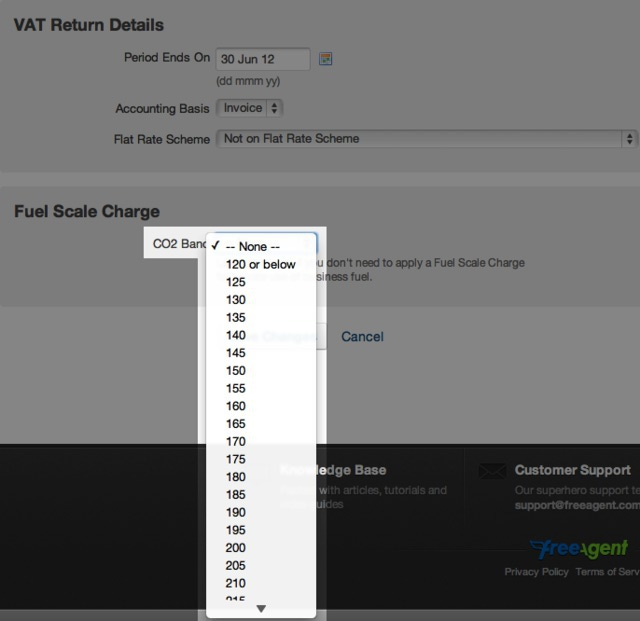Click the FreeAgent logo in footer
This screenshot has height=621, width=640.
pyautogui.click(x=579, y=549)
